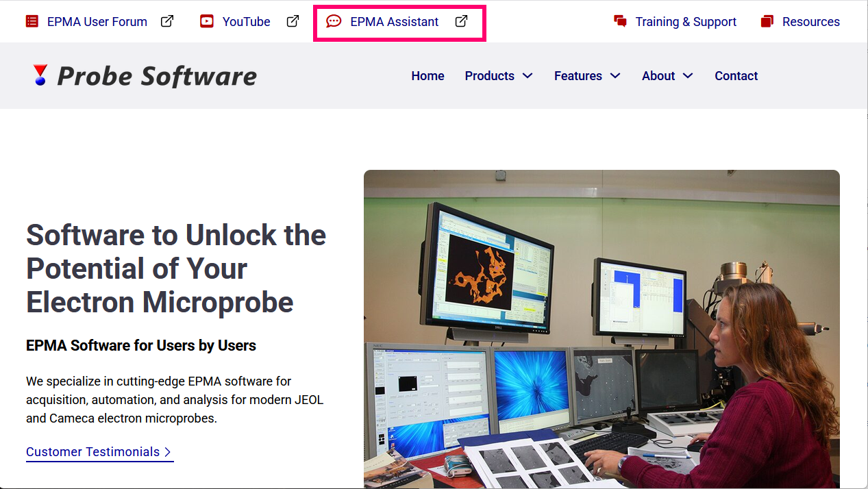Expand the Products dropdown chevron
The width and height of the screenshot is (868, 489).
click(x=528, y=76)
